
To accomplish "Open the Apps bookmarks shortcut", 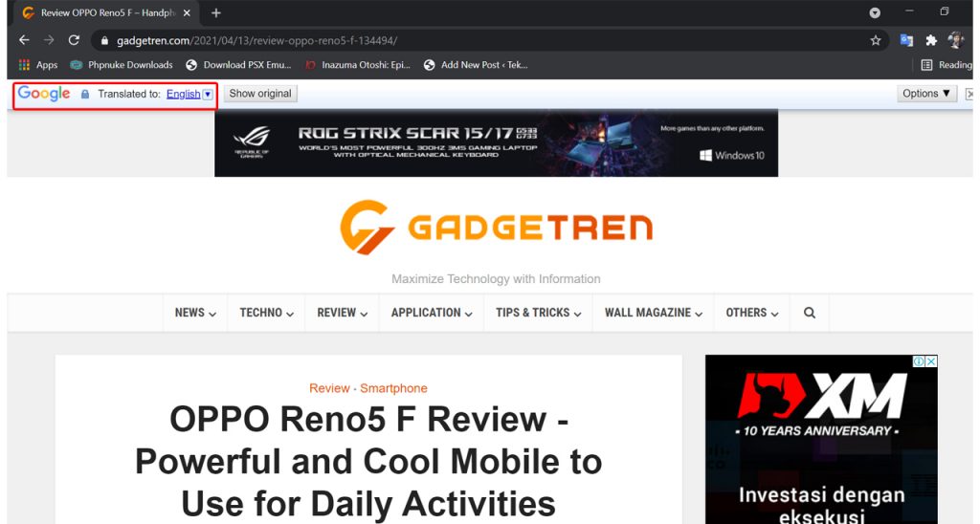I will [38, 65].
